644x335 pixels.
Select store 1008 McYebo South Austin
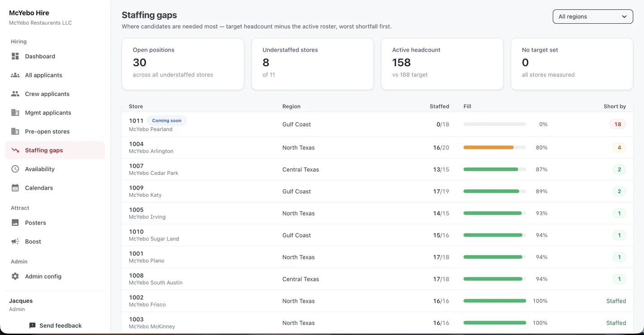click(x=377, y=279)
